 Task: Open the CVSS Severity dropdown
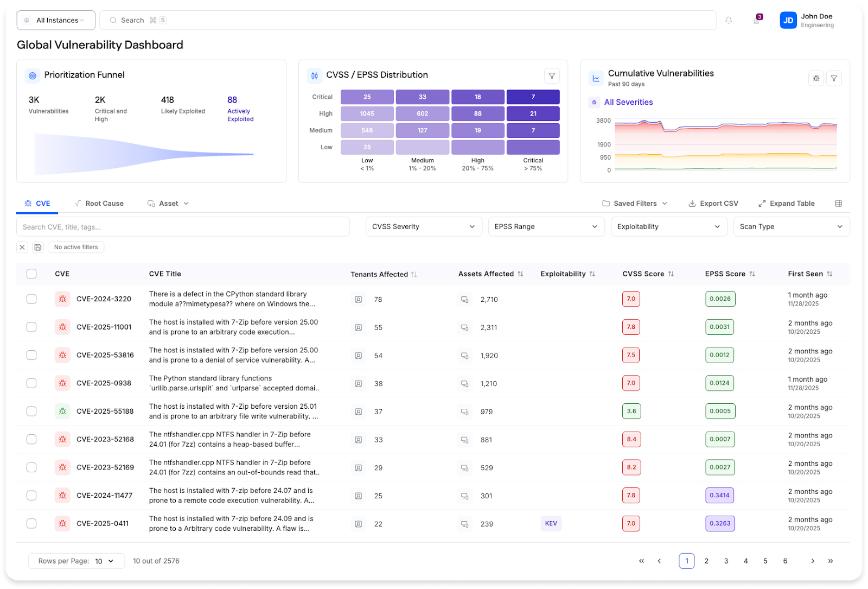(x=423, y=226)
